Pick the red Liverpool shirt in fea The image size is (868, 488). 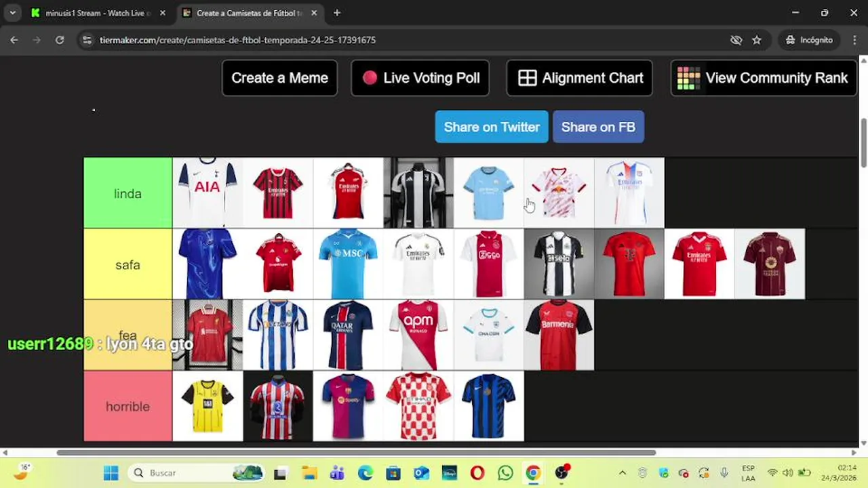(x=208, y=335)
